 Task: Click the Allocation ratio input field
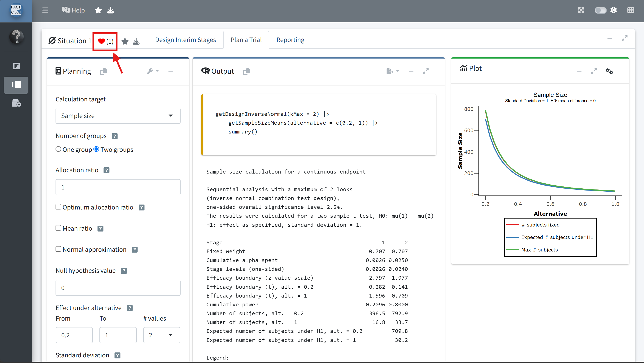click(118, 187)
